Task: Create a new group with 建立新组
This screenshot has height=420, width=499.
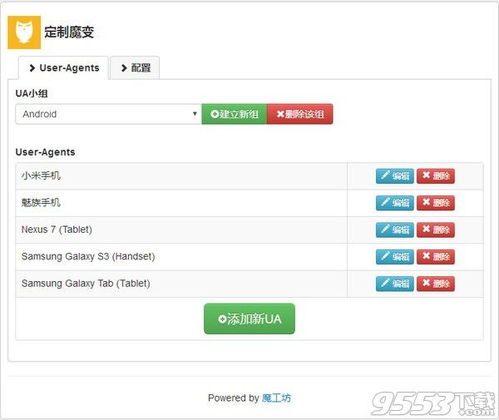Action: (234, 114)
